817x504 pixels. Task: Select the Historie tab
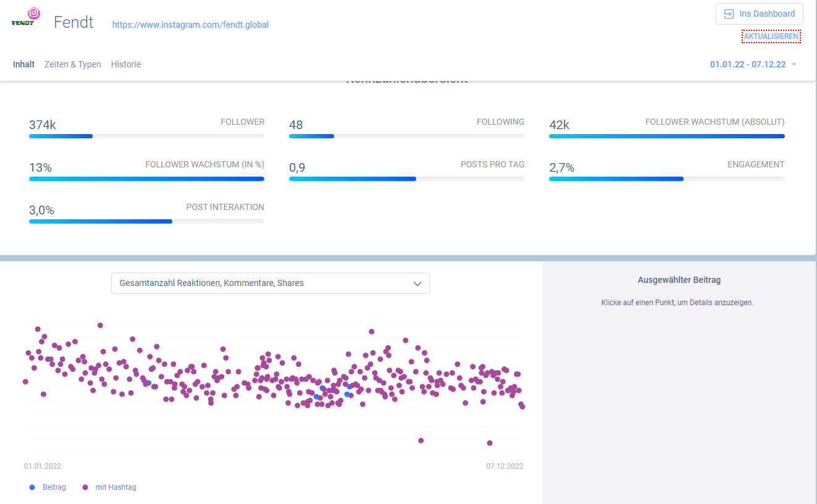coord(126,64)
